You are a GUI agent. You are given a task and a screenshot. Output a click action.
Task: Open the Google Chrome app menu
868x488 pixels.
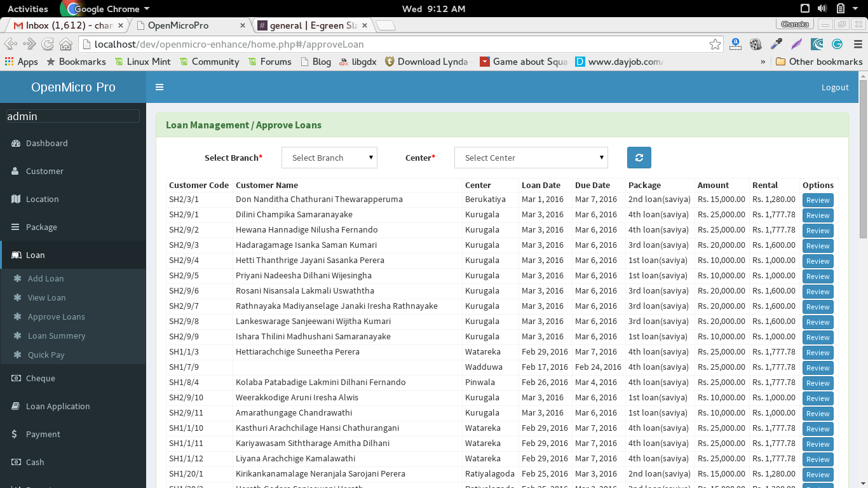(x=106, y=9)
